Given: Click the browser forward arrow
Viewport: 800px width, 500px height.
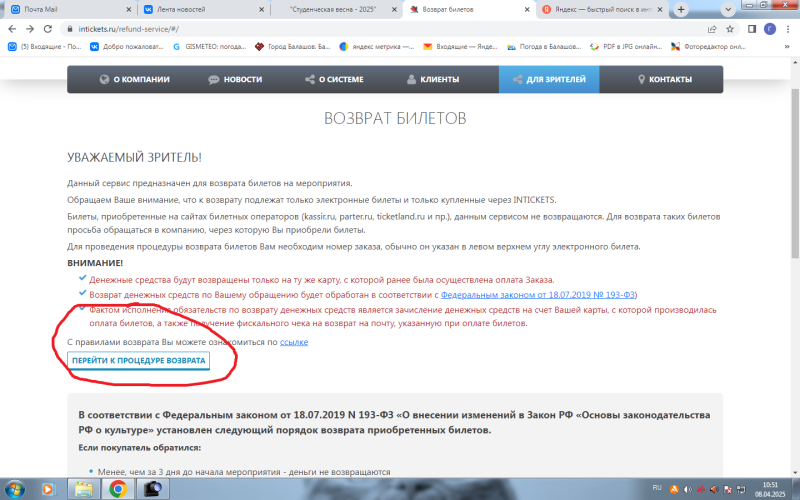Looking at the screenshot, I should coord(30,29).
